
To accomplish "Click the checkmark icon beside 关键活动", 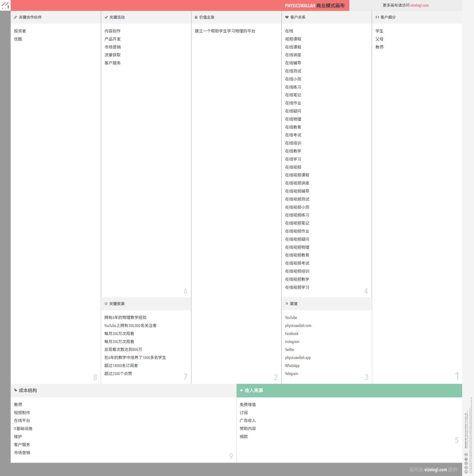I will [x=106, y=17].
